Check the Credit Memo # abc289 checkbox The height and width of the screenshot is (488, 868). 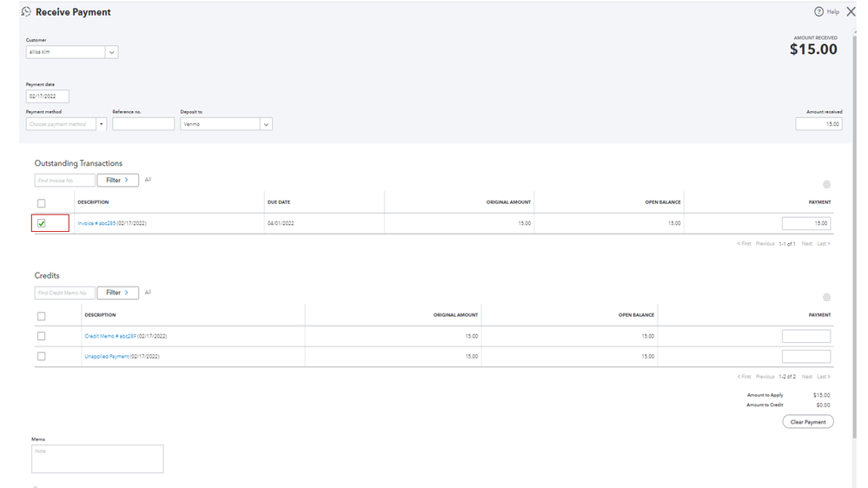[x=41, y=336]
